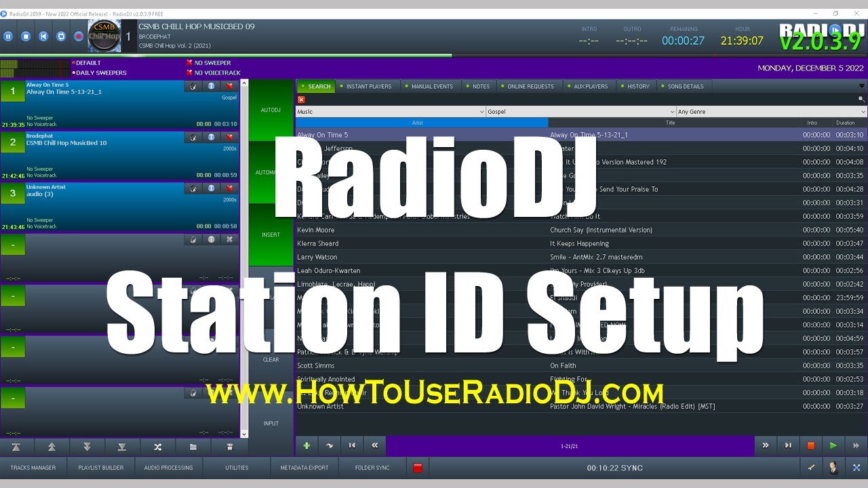This screenshot has width=868, height=488.
Task: Go to first search results page
Action: (x=352, y=445)
